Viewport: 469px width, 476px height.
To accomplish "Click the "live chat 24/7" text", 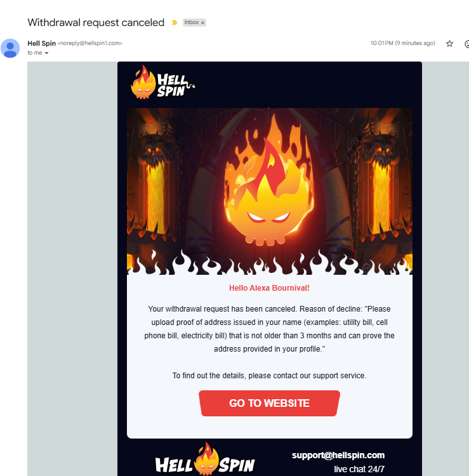I will (x=359, y=469).
